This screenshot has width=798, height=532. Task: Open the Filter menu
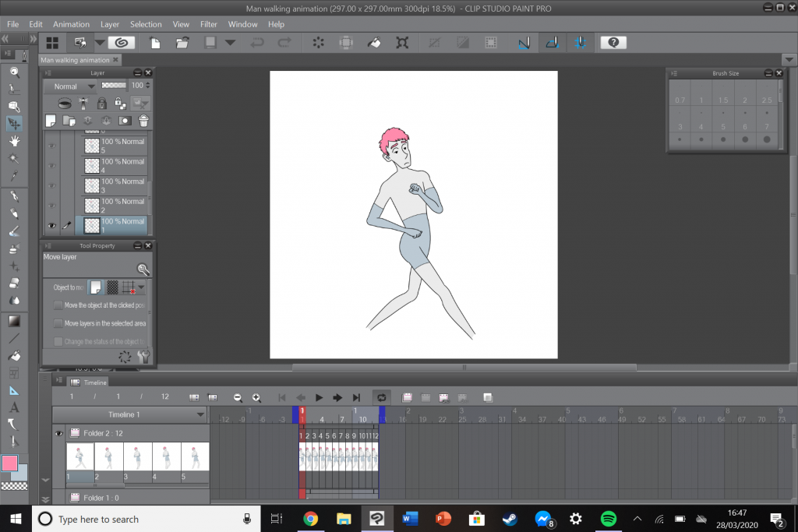pyautogui.click(x=208, y=24)
